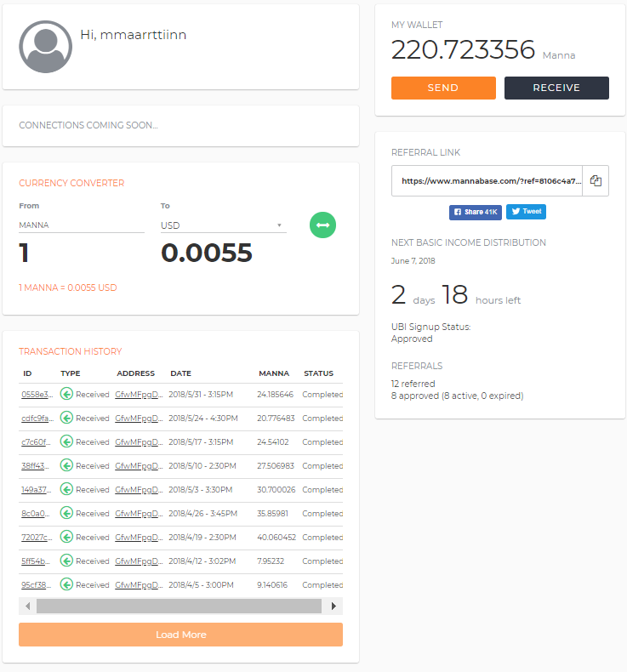The height and width of the screenshot is (672, 627).
Task: Share on Facebook with Share 41K button
Action: pos(476,212)
